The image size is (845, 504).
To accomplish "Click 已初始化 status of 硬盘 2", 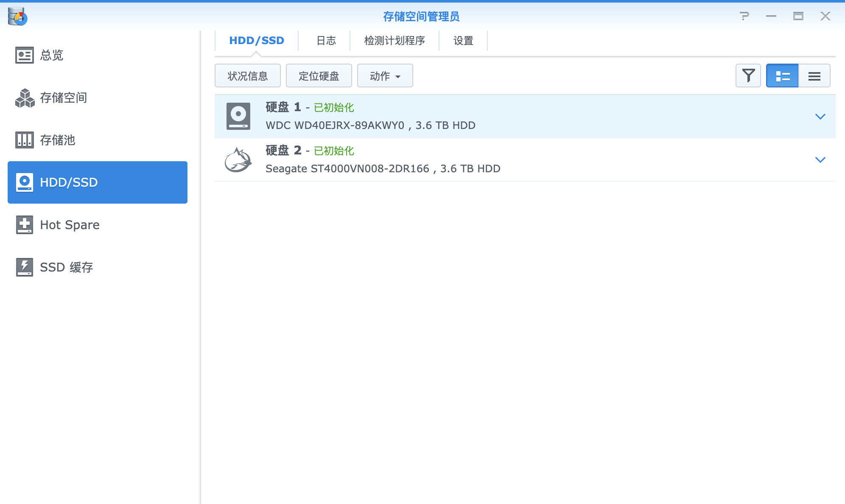I will coord(333,151).
